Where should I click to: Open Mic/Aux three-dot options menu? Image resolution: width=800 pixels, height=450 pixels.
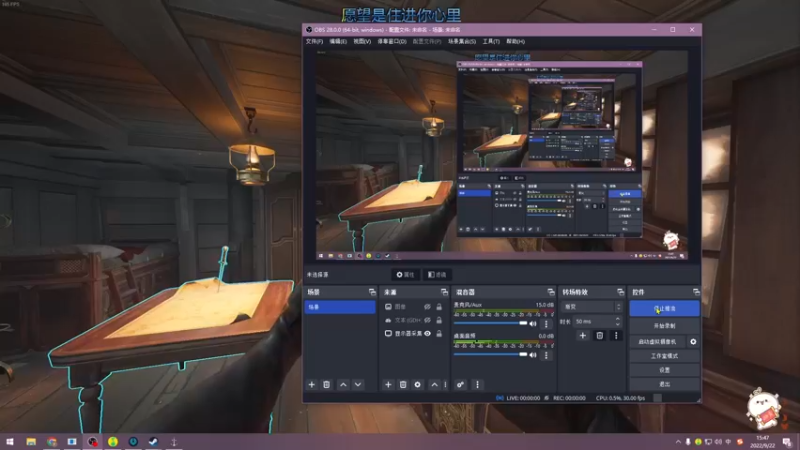pyautogui.click(x=546, y=323)
